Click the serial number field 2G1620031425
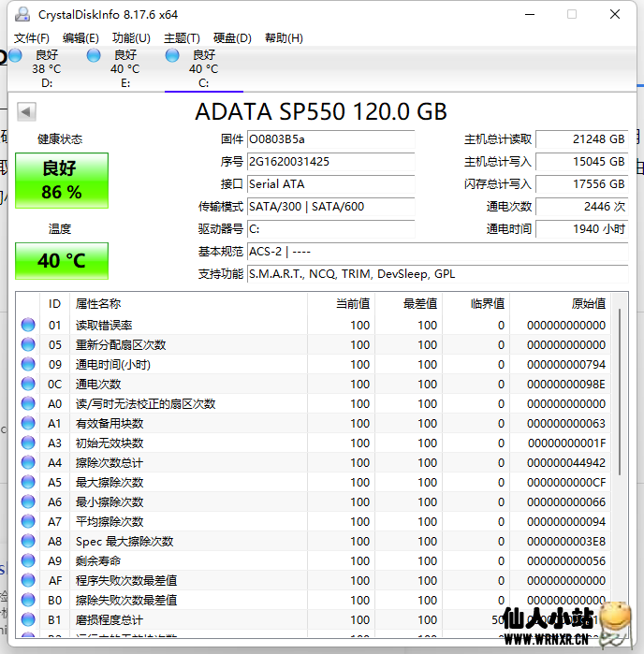The width and height of the screenshot is (644, 654). [331, 162]
